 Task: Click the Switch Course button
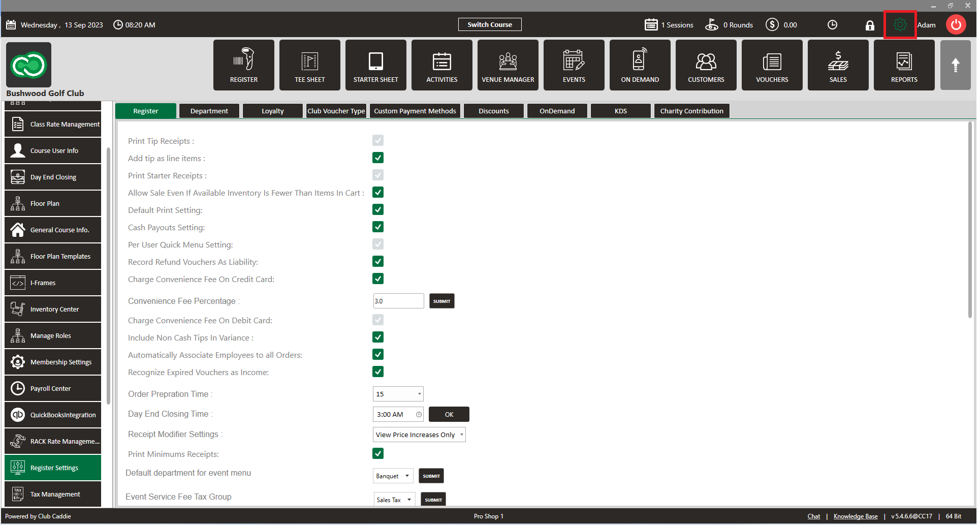click(490, 24)
